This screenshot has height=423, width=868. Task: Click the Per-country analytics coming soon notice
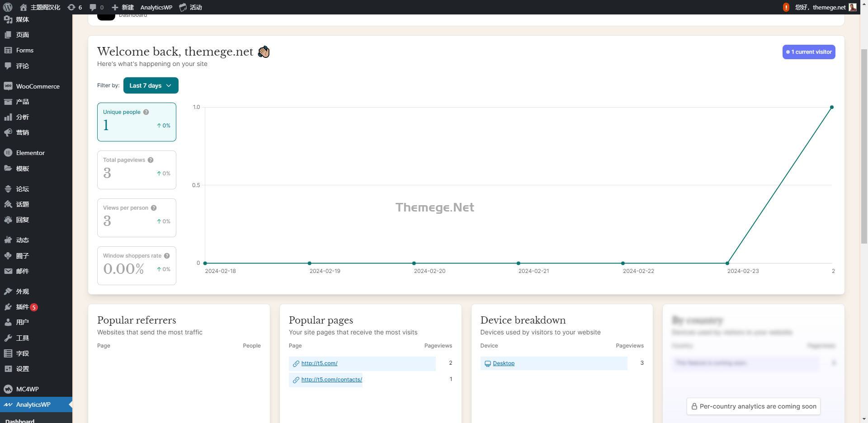click(753, 406)
